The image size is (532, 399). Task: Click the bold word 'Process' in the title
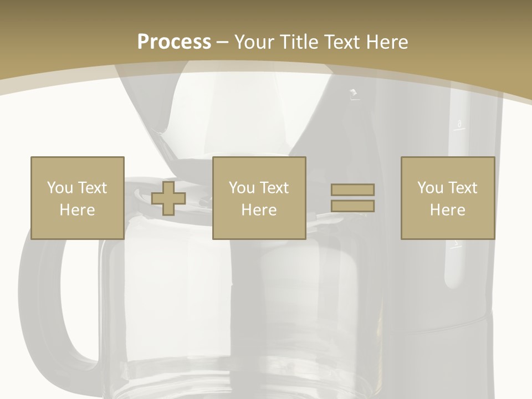(174, 42)
